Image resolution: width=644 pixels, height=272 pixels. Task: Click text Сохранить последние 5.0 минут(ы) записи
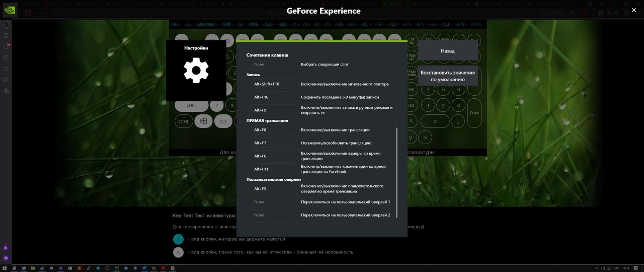[x=340, y=97]
